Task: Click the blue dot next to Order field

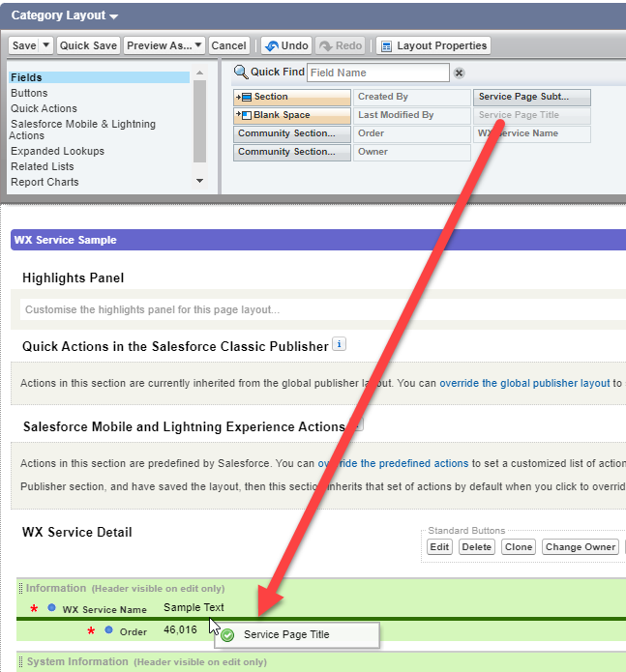Action: [109, 630]
